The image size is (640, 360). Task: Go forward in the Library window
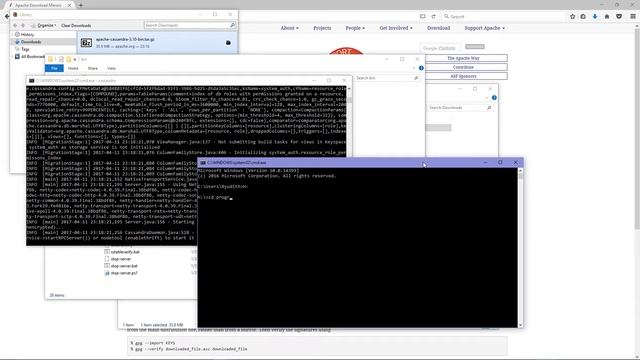pos(23,25)
